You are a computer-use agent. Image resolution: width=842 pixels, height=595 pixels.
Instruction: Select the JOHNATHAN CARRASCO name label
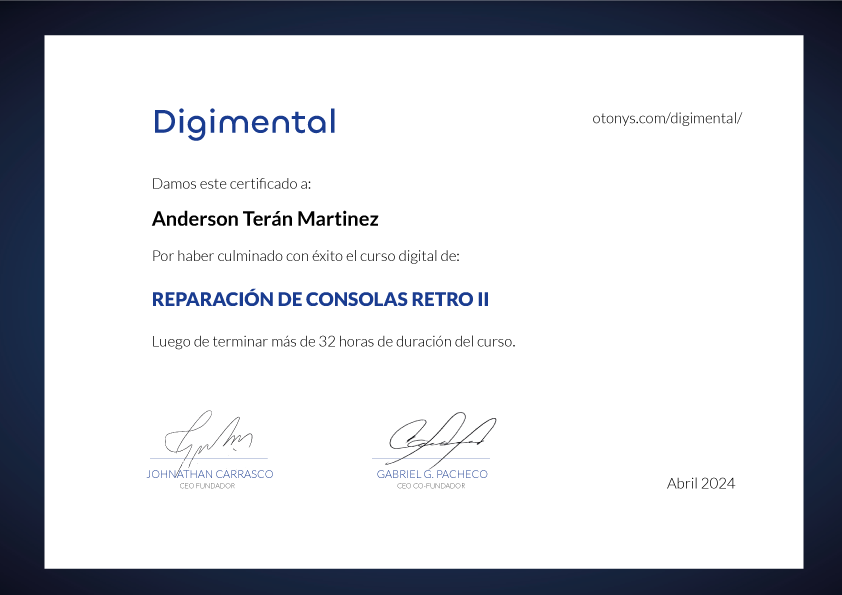pyautogui.click(x=209, y=474)
